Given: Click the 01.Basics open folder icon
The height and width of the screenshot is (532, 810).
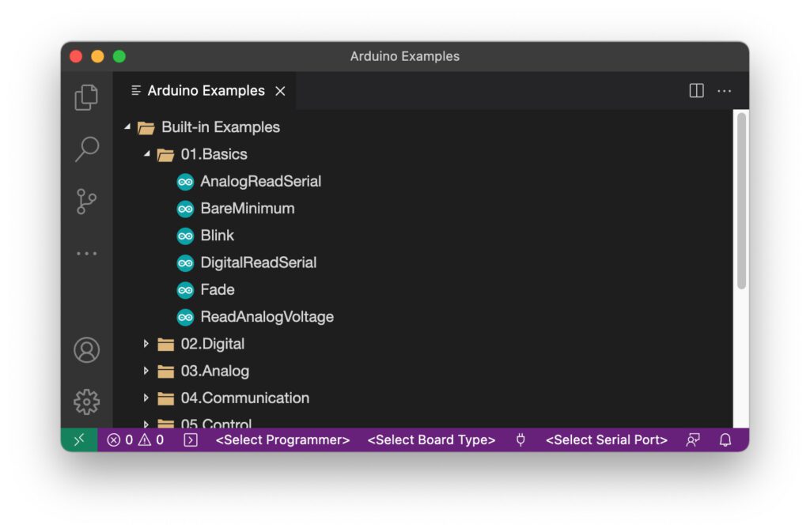Looking at the screenshot, I should point(165,154).
